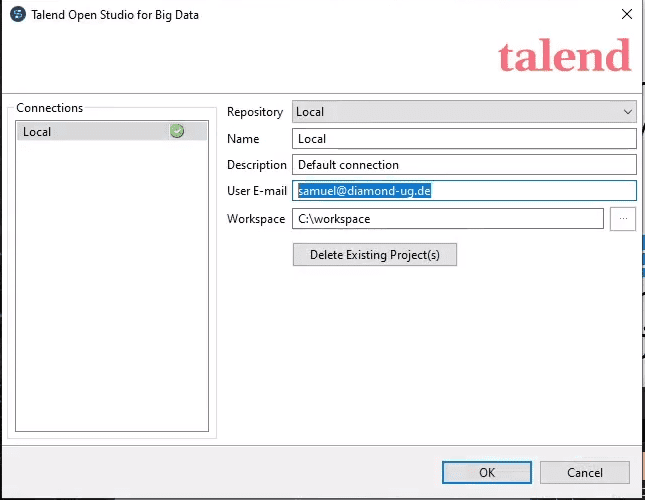Click the Description input field
Image resolution: width=645 pixels, height=500 pixels.
click(x=464, y=164)
